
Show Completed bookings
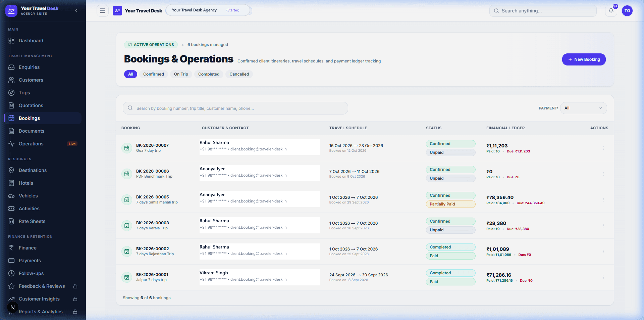[x=209, y=74]
